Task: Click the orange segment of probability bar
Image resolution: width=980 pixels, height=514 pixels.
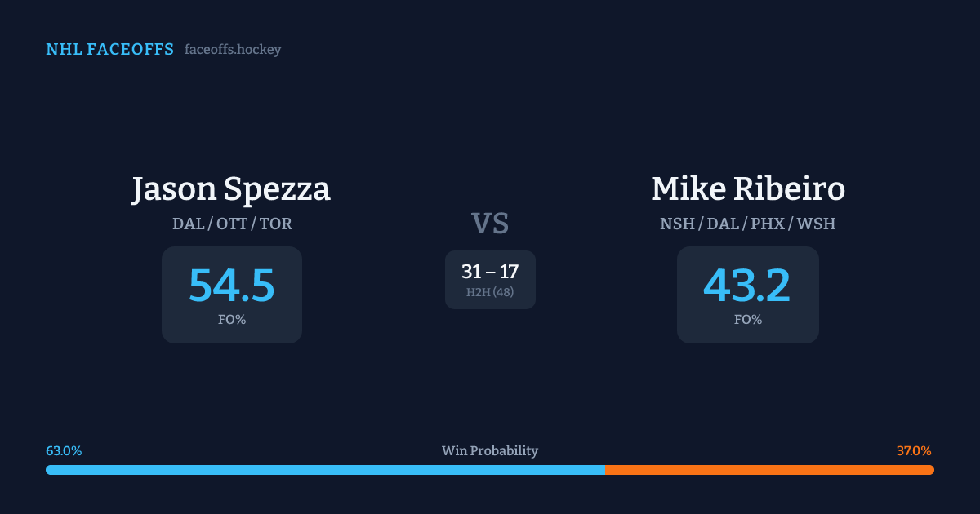Action: (x=769, y=470)
